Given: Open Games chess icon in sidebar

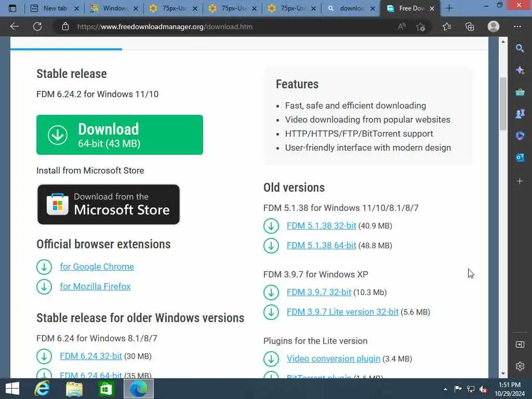Looking at the screenshot, I should coord(520,114).
